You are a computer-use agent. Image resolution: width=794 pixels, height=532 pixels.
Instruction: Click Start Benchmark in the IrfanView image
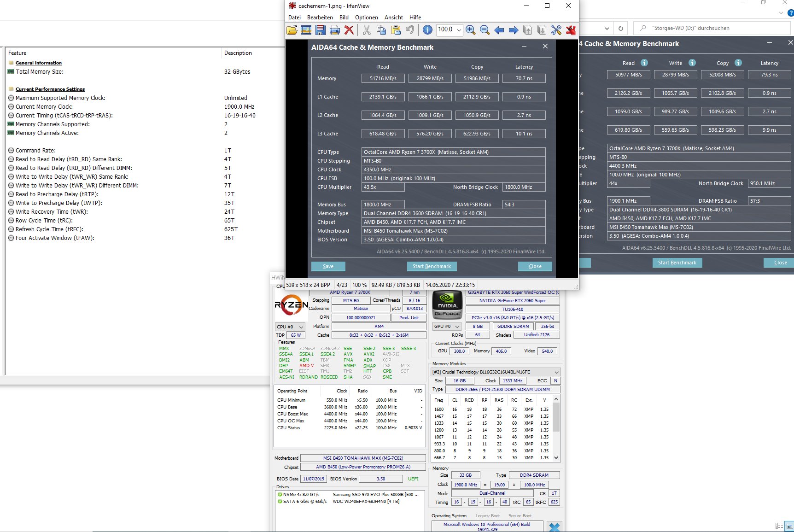pos(432,266)
